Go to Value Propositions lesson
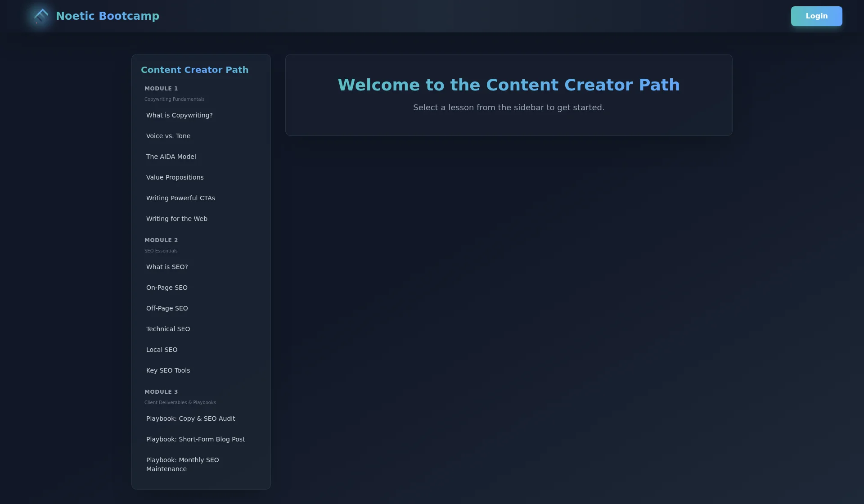This screenshot has height=504, width=864. click(201, 177)
